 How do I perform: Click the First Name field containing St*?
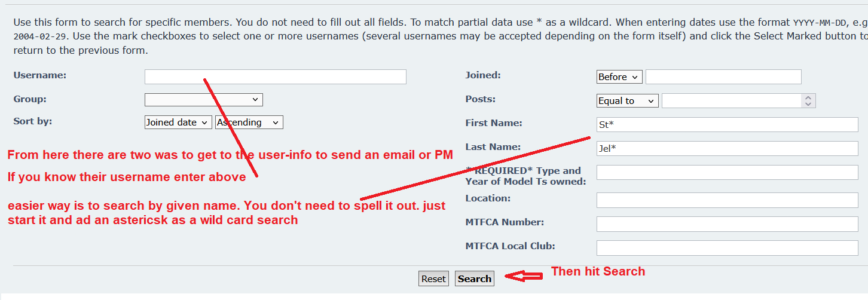click(x=727, y=124)
